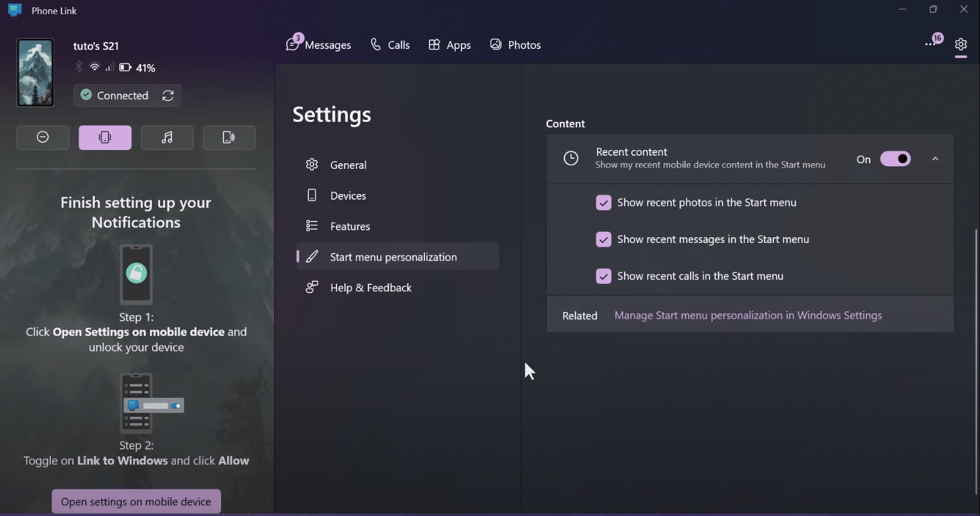
Task: Select General settings category
Action: [397, 165]
